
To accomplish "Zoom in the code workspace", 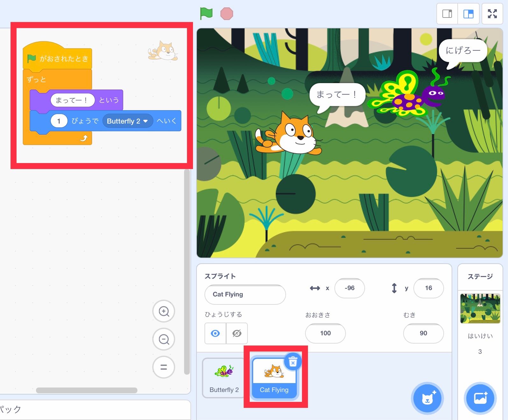I will click(164, 311).
